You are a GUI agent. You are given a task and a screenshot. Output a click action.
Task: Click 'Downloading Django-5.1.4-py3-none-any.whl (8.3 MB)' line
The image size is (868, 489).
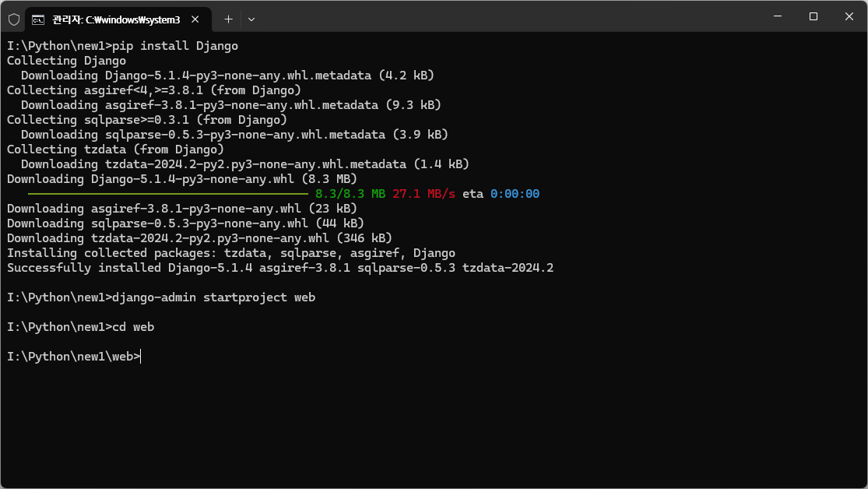tap(182, 179)
